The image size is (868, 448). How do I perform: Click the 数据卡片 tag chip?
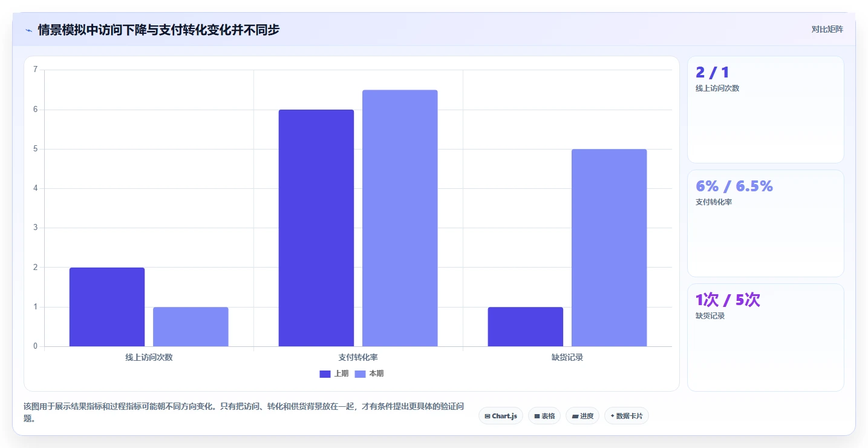pyautogui.click(x=627, y=416)
